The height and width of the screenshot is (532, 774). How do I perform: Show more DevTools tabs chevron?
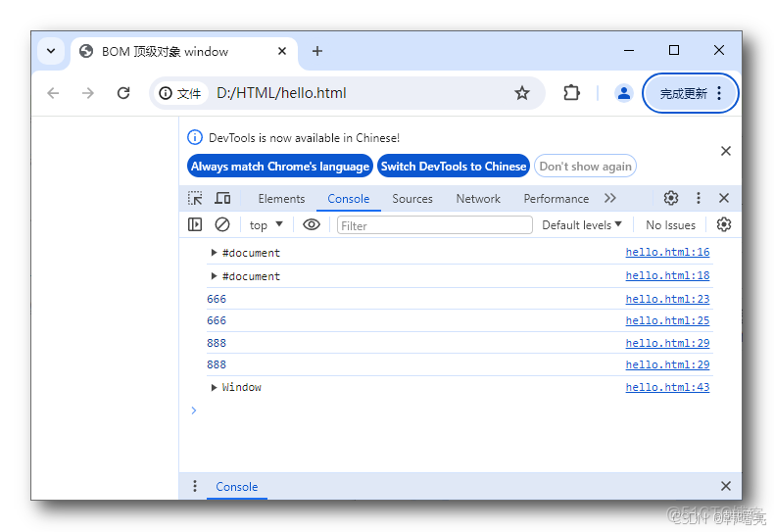610,198
